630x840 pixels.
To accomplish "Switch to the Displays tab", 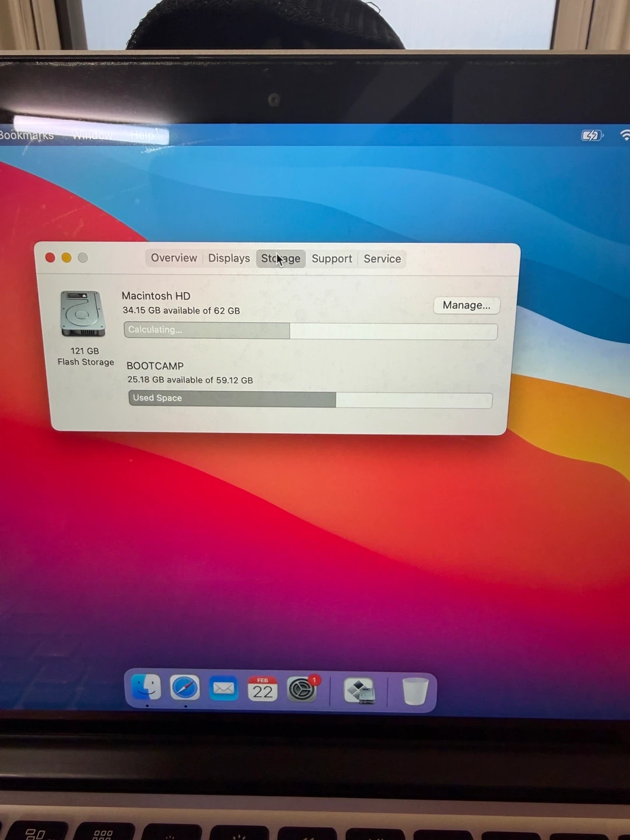I will tap(229, 258).
